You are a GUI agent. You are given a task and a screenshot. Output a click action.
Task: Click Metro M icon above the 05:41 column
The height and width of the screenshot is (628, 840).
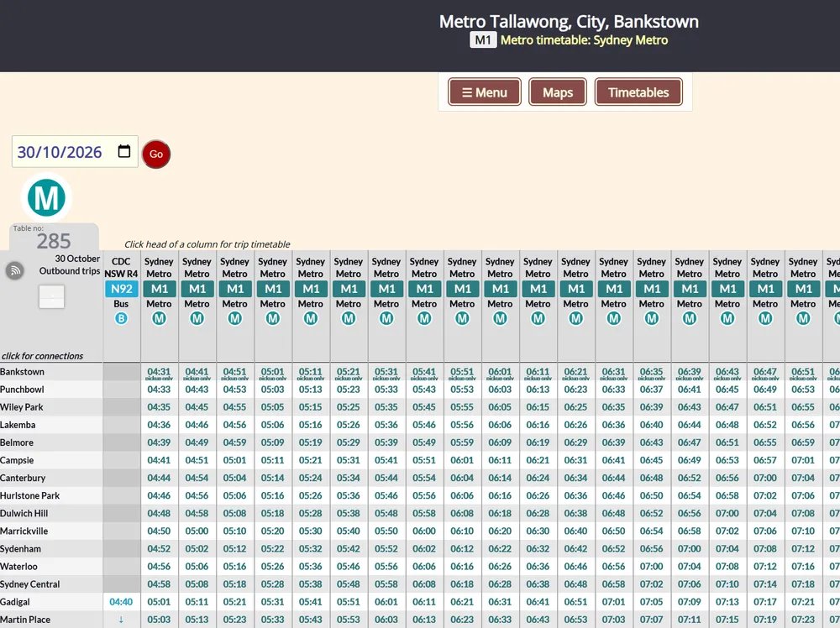click(x=424, y=318)
